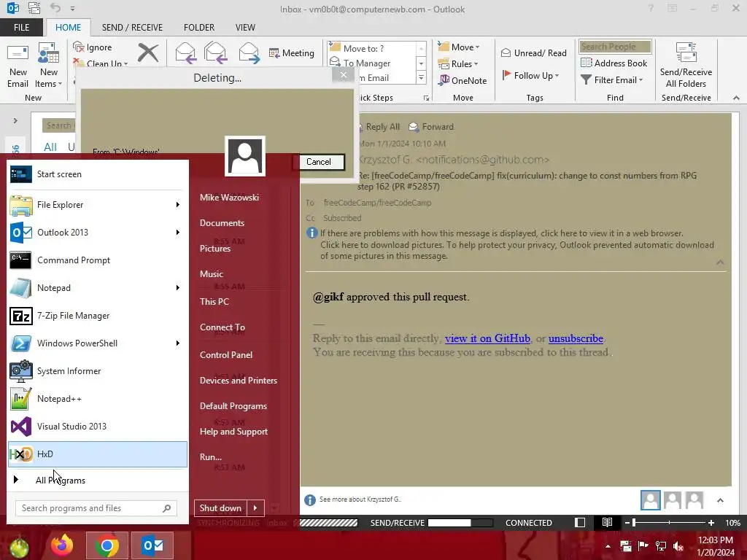Open File Explorer from Start menu
This screenshot has height=560, width=747.
point(97,205)
